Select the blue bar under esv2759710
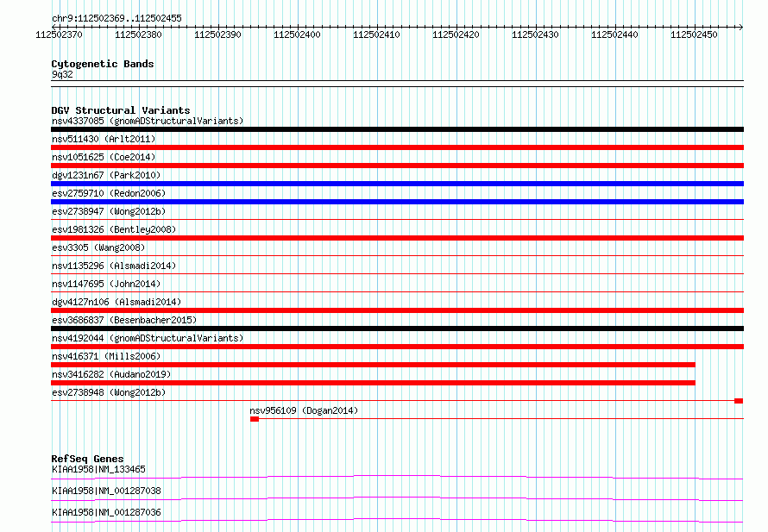Viewport: 768px width, 532px height. click(397, 202)
